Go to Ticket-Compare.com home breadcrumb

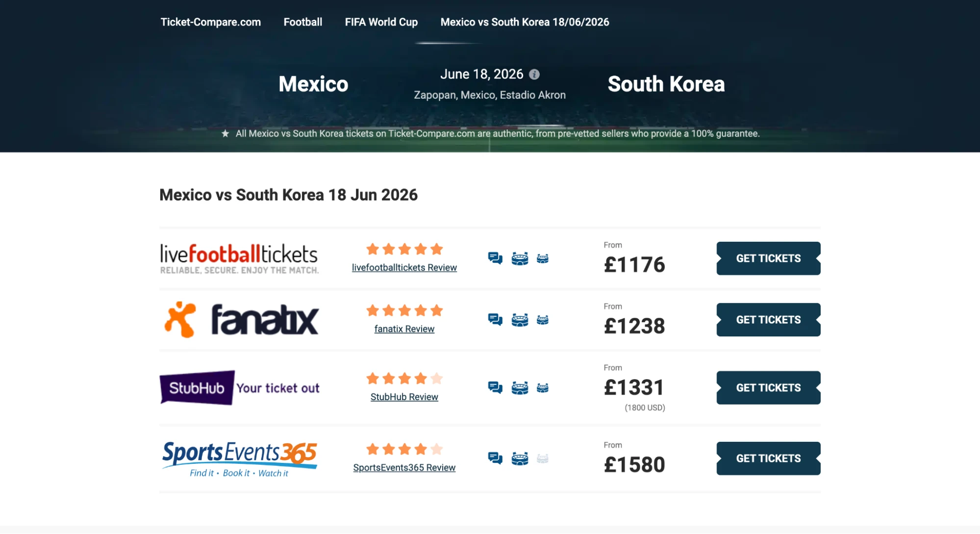211,22
